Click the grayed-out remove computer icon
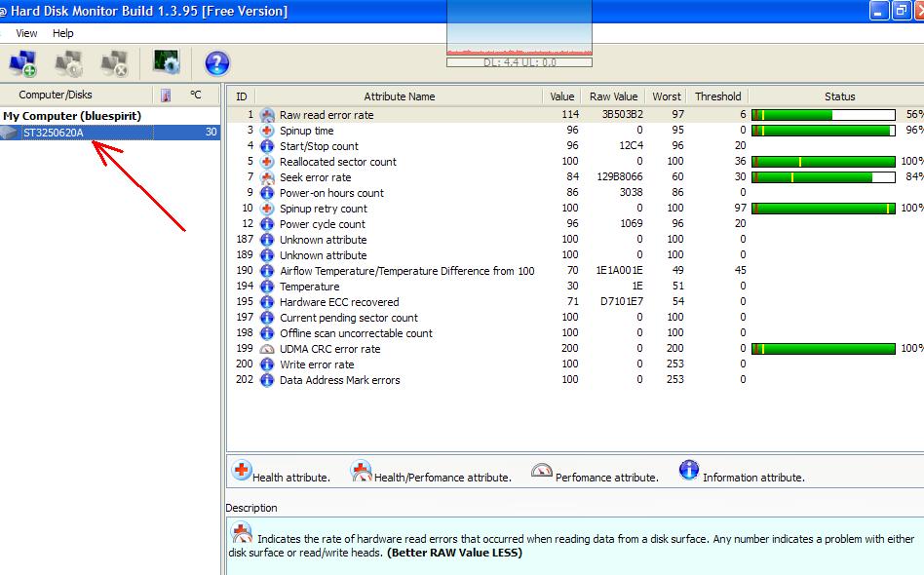The image size is (924, 575). (115, 64)
